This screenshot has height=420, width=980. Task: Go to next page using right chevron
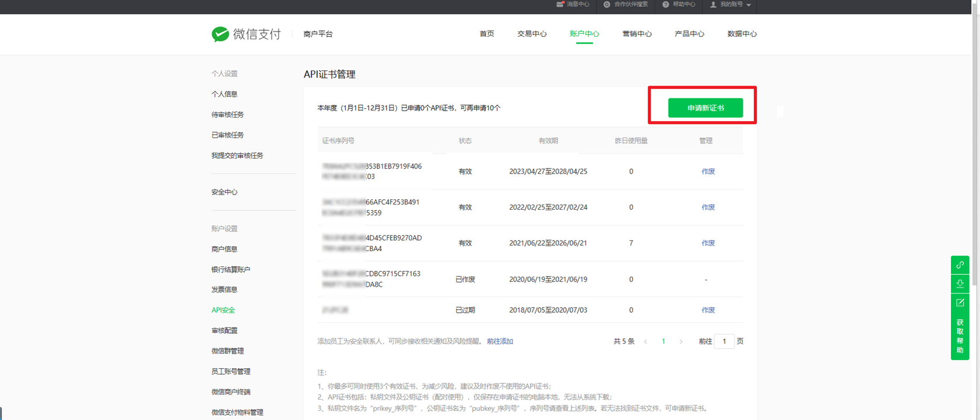pyautogui.click(x=681, y=341)
